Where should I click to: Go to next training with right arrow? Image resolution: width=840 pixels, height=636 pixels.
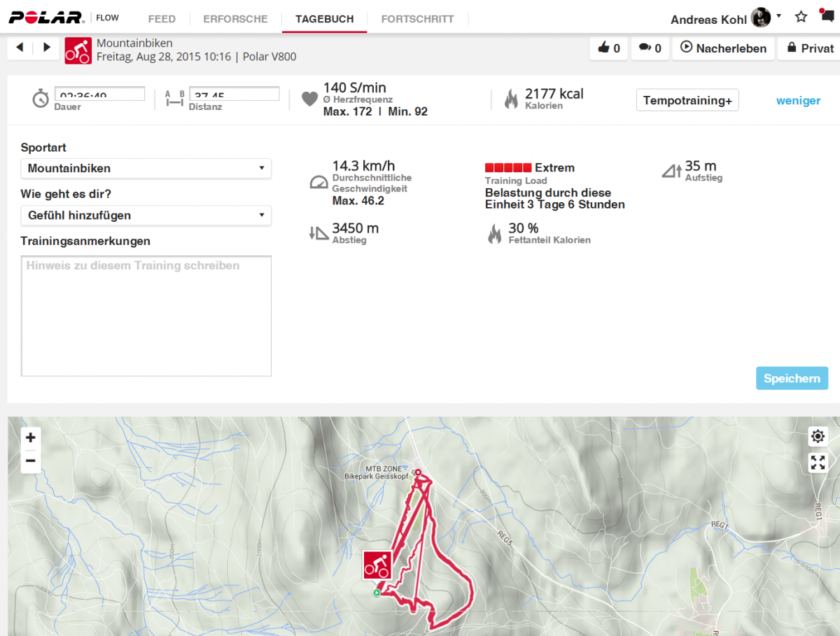[47, 48]
